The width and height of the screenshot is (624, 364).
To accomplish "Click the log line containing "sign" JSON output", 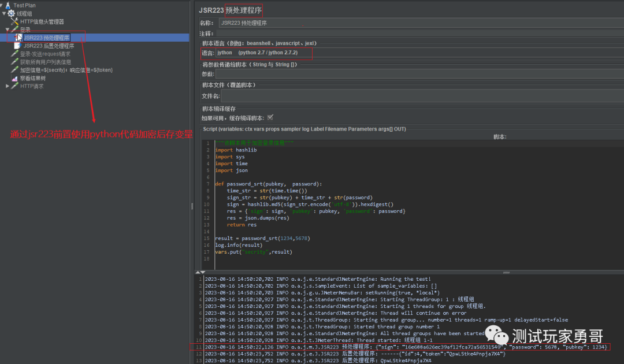I will coord(406,347).
